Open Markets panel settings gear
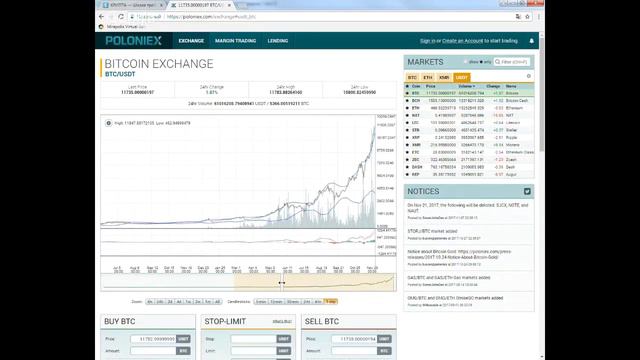The height and width of the screenshot is (360, 640). point(529,76)
